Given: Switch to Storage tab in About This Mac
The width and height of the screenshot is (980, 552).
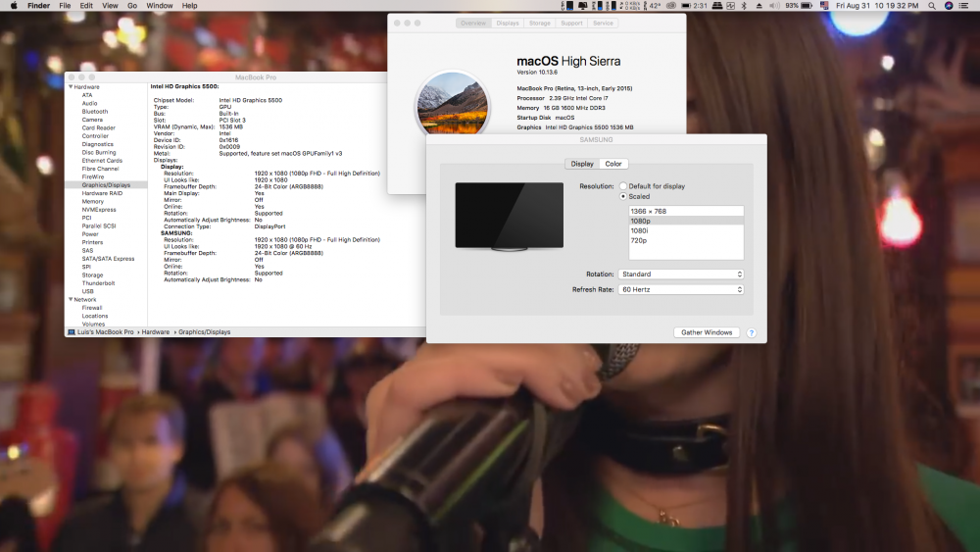Looking at the screenshot, I should pyautogui.click(x=539, y=24).
